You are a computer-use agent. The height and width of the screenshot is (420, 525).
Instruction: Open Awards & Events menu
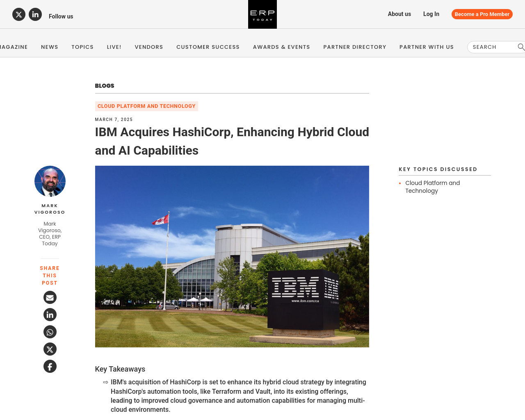281,47
